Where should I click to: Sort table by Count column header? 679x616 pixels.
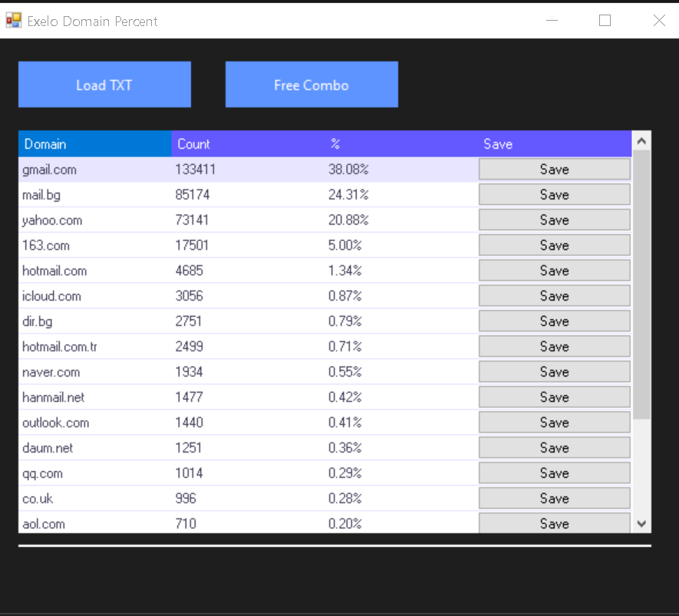pos(248,143)
